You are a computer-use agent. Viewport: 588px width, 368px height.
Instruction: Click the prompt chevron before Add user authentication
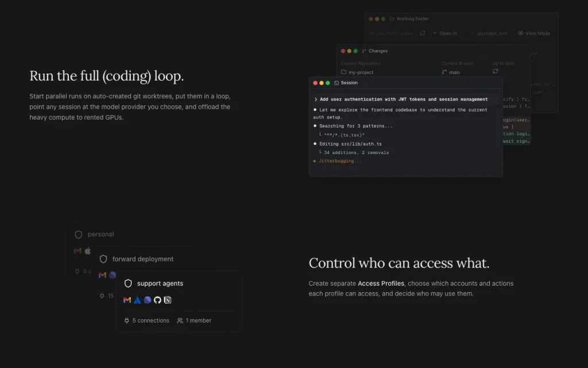click(x=316, y=99)
